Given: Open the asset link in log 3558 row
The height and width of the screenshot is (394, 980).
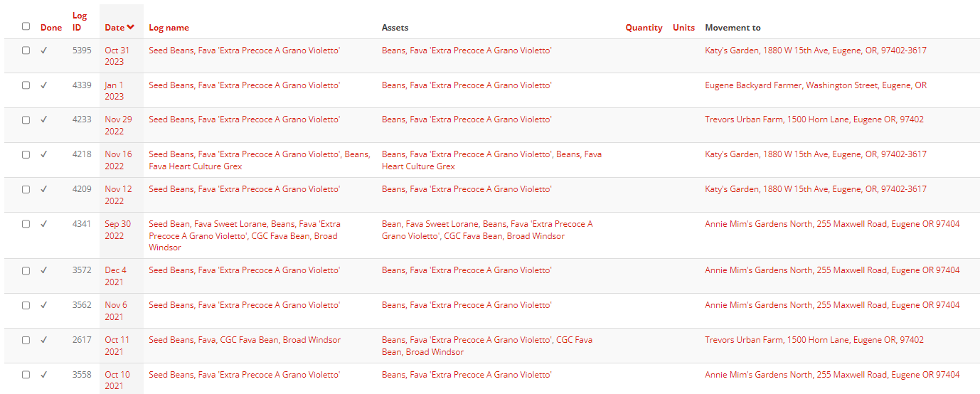Looking at the screenshot, I should (x=467, y=375).
